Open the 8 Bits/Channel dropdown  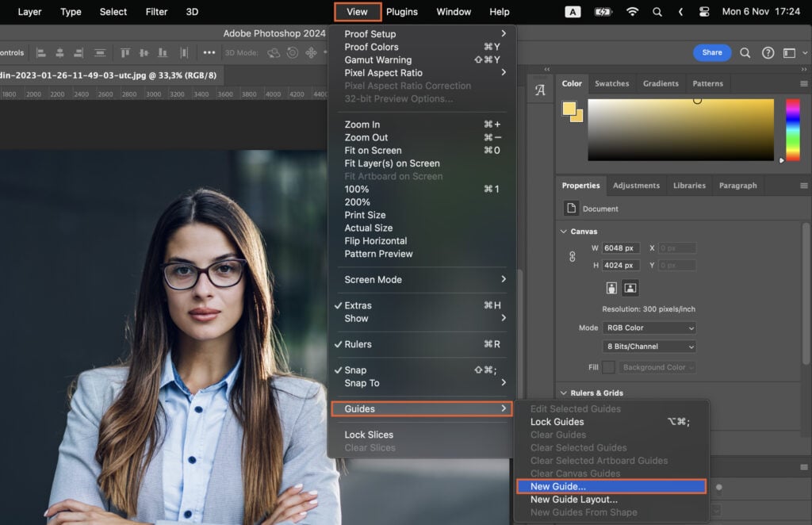click(649, 346)
